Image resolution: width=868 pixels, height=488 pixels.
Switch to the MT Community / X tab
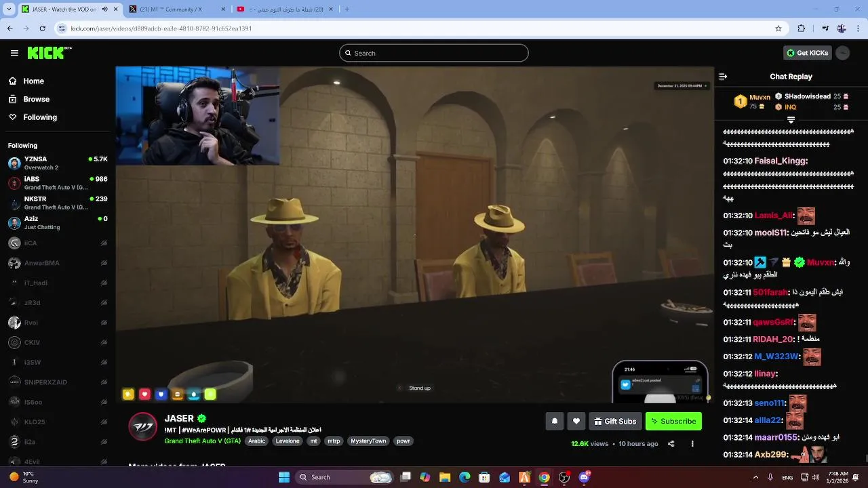178,9
